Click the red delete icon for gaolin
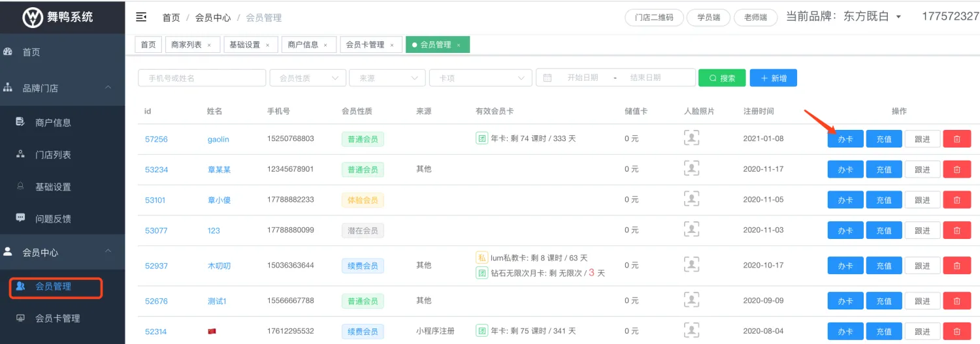Screen dimensions: 980x344 click(x=956, y=139)
